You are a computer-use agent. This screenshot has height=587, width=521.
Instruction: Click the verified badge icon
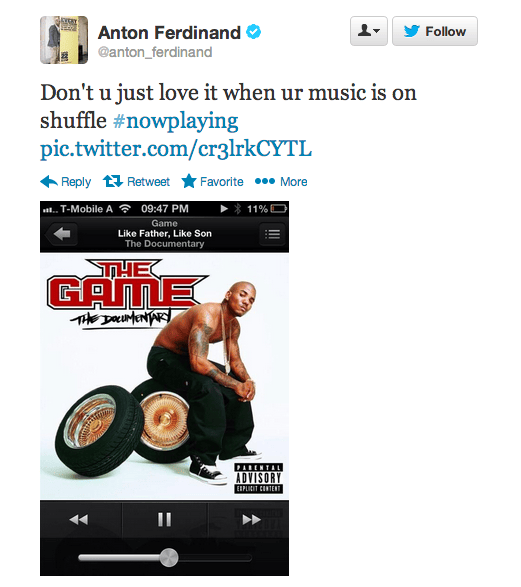[253, 32]
